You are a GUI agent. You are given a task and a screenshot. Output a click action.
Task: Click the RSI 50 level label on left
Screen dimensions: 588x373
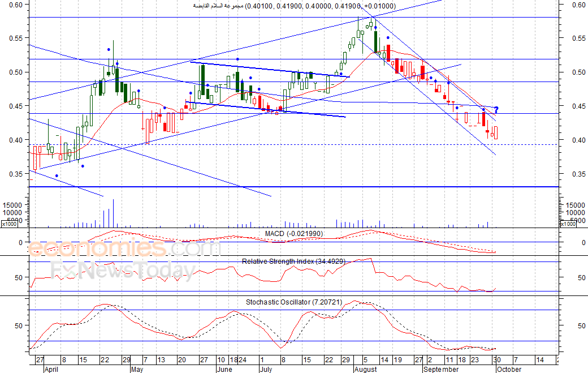point(19,278)
